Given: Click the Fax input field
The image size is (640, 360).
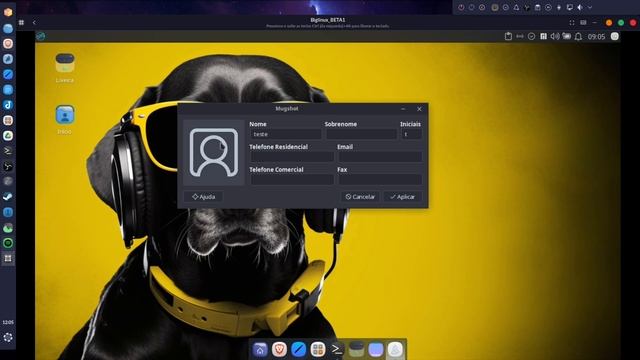Looking at the screenshot, I should point(380,180).
